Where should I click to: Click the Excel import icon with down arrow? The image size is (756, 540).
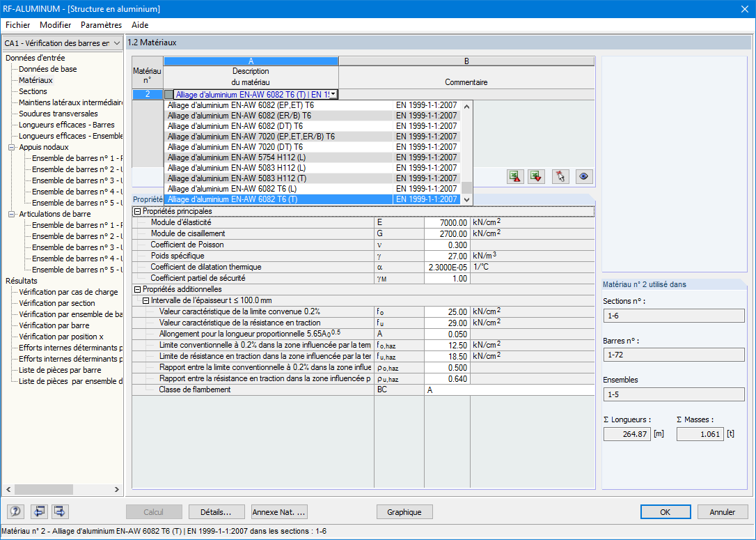[x=536, y=176]
